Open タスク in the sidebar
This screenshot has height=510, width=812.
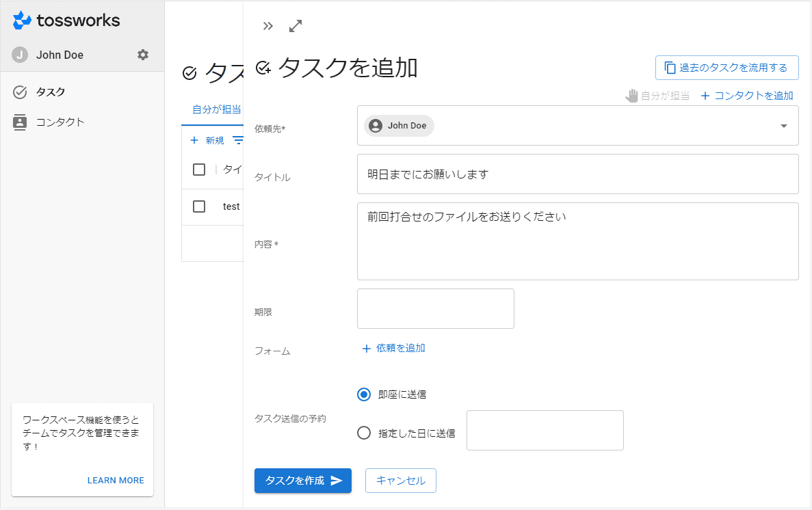(51, 92)
